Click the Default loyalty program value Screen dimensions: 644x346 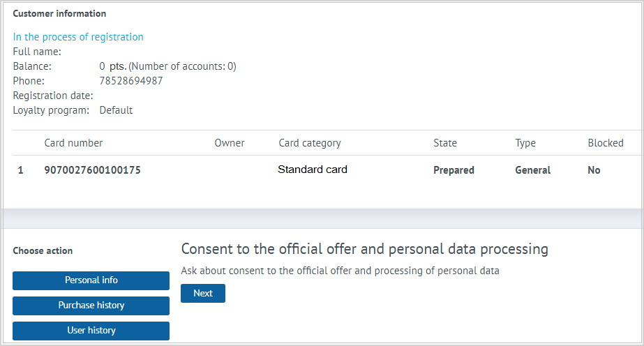point(116,110)
